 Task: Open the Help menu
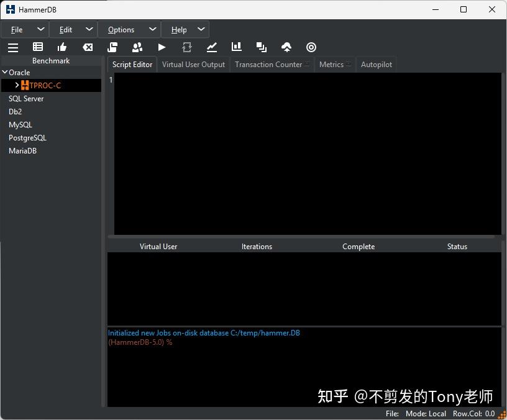(178, 29)
